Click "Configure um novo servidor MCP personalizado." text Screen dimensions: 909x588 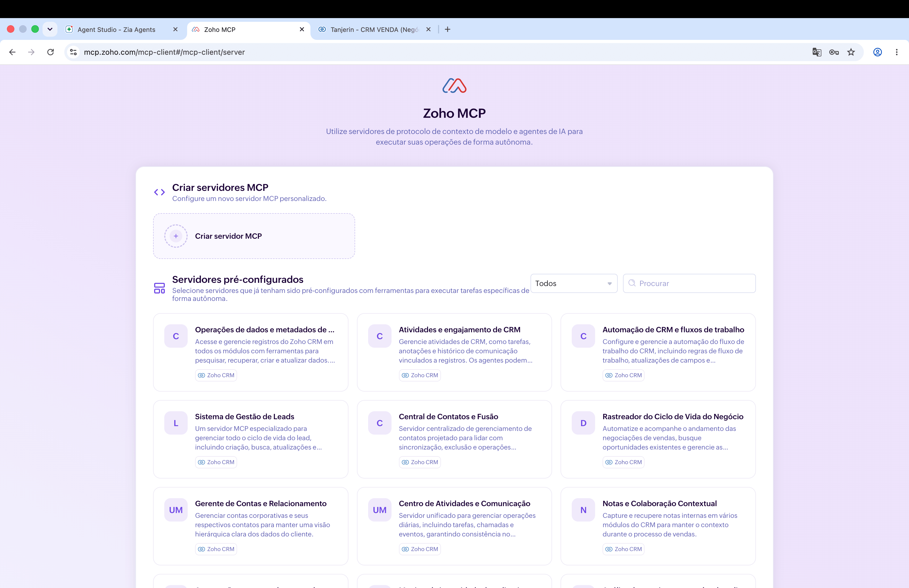pyautogui.click(x=249, y=199)
